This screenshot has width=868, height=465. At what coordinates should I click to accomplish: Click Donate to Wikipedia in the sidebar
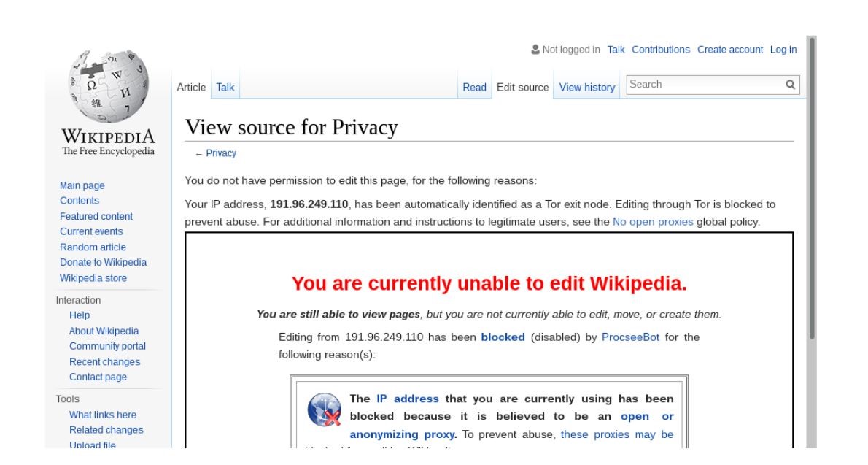(x=103, y=263)
